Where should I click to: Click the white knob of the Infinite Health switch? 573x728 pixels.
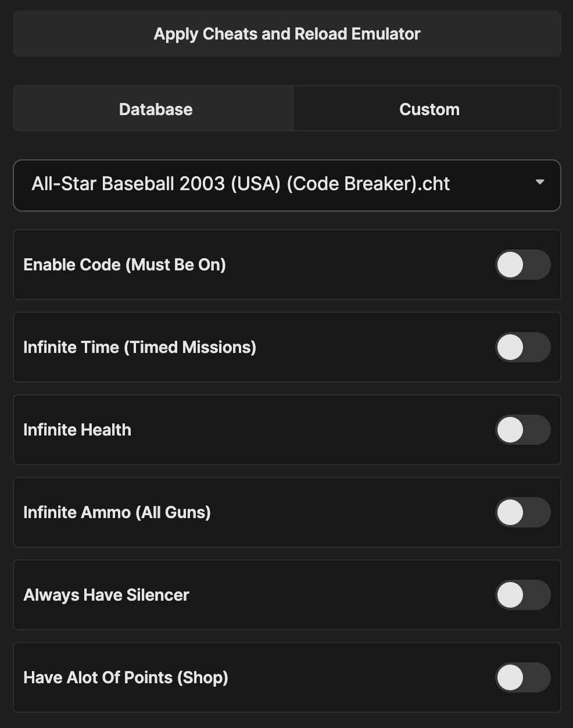point(511,430)
